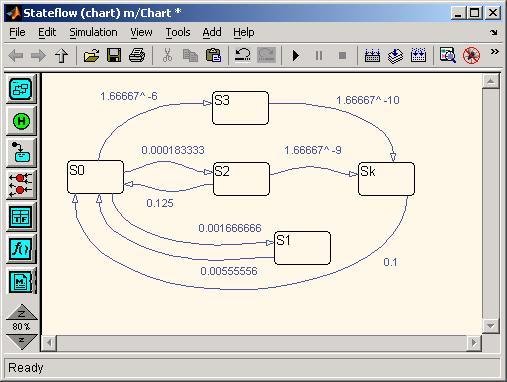This screenshot has width=507, height=382.
Task: Click horizontal scrollbar left arrow
Action: coord(49,343)
